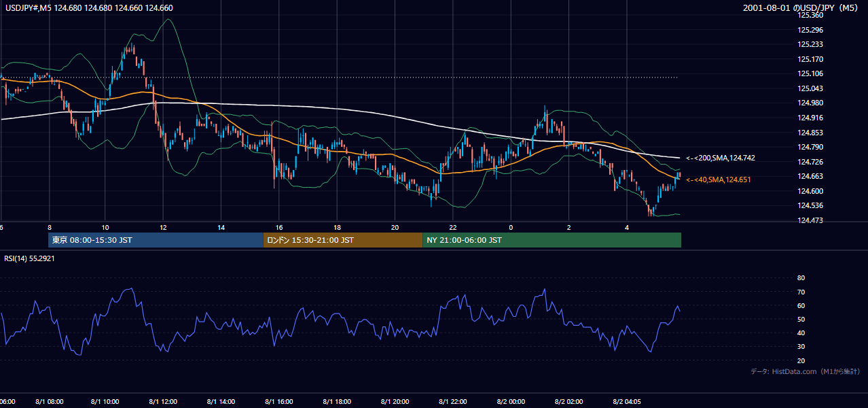Click the 8/1 18:00 date label
868x408 pixels.
[x=337, y=402]
